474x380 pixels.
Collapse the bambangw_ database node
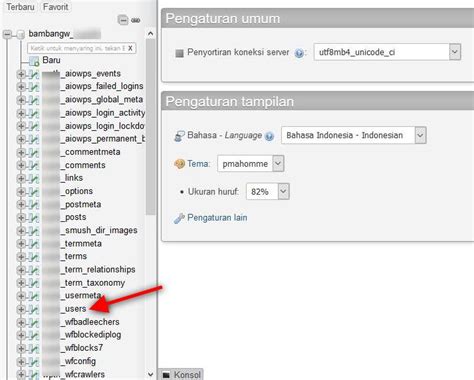click(8, 34)
